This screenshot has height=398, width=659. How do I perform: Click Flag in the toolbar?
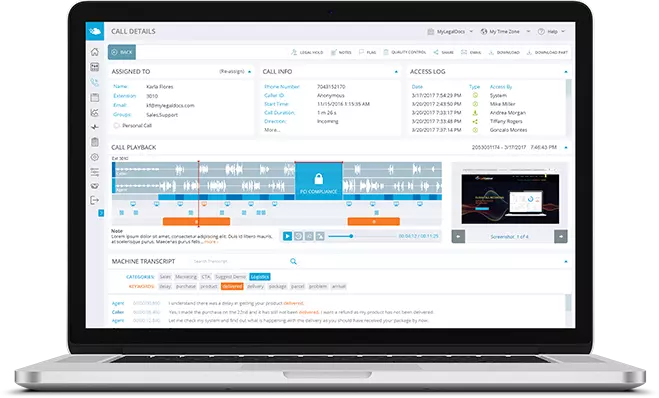[x=367, y=53]
